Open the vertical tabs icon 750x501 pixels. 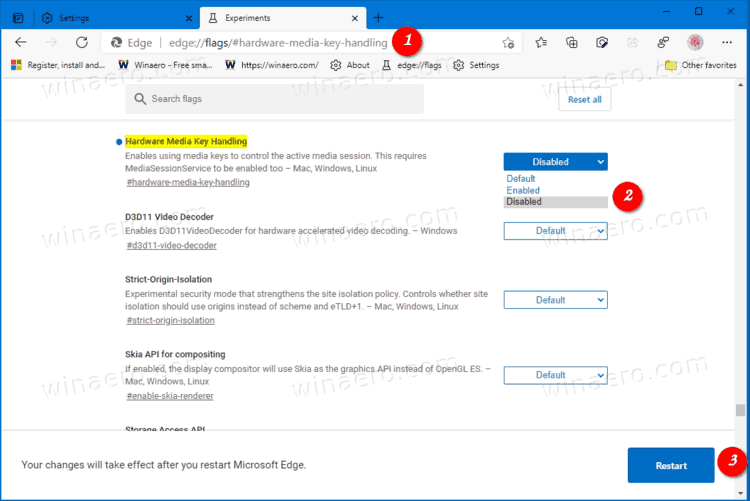tap(18, 18)
